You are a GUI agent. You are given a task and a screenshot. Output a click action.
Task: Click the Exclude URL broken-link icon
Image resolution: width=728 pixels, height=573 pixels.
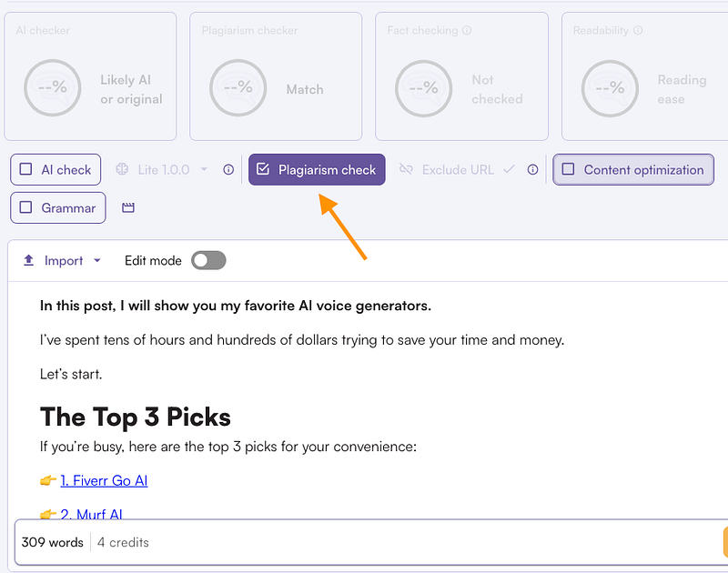point(406,169)
